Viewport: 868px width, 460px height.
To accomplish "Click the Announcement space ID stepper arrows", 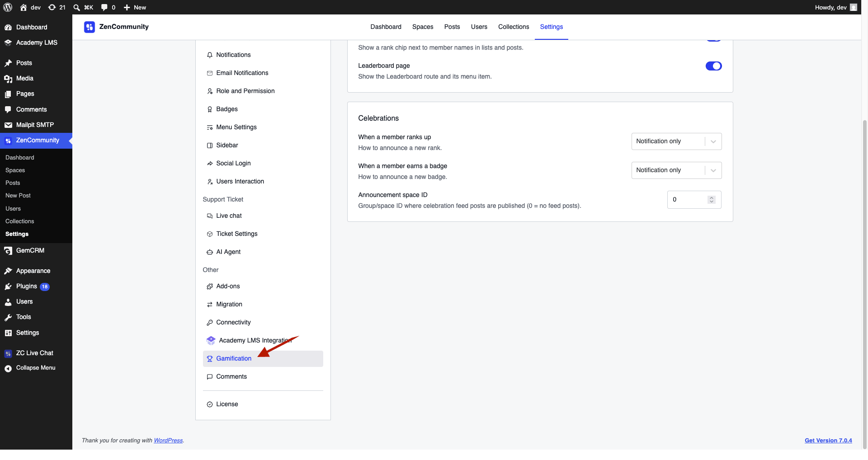I will click(x=712, y=200).
